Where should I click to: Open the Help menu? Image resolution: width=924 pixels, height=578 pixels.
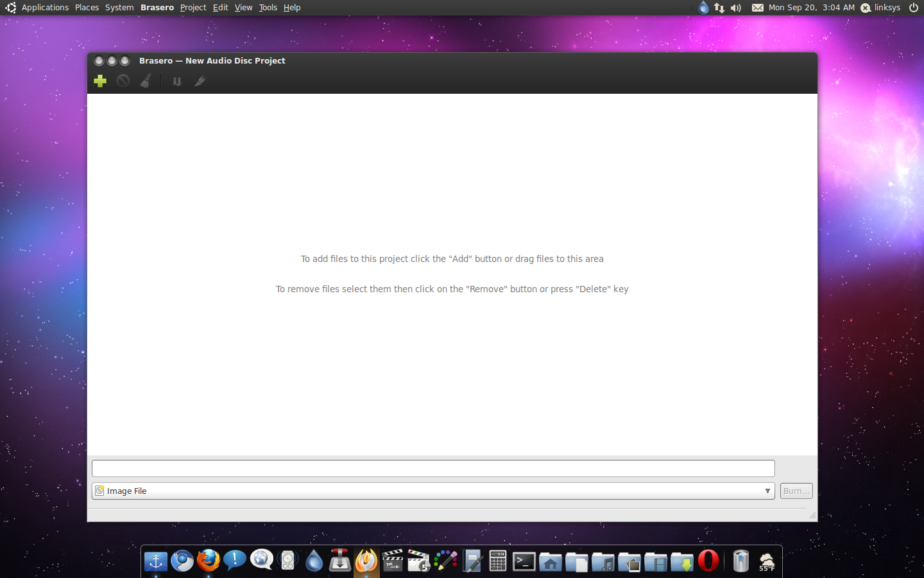tap(292, 8)
